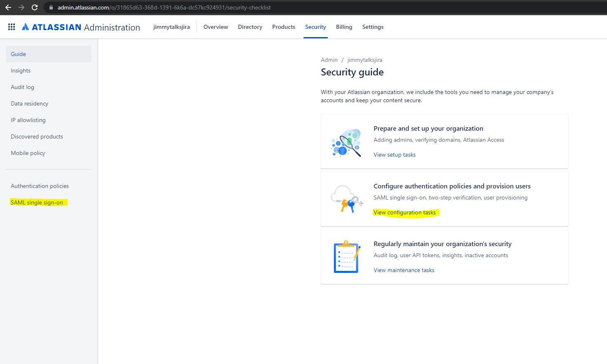
Task: Click the clipboard maintenance illustration icon
Action: [x=346, y=256]
